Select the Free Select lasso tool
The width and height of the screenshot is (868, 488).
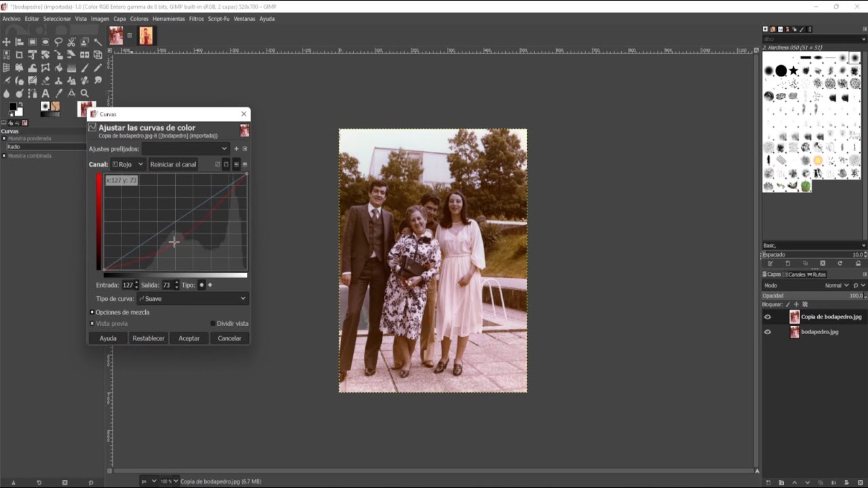point(58,42)
